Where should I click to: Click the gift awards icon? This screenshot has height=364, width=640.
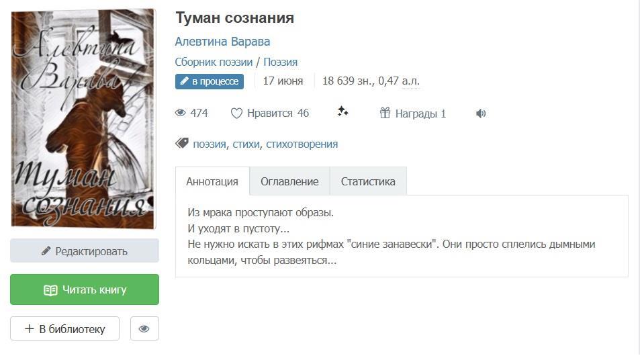(385, 113)
